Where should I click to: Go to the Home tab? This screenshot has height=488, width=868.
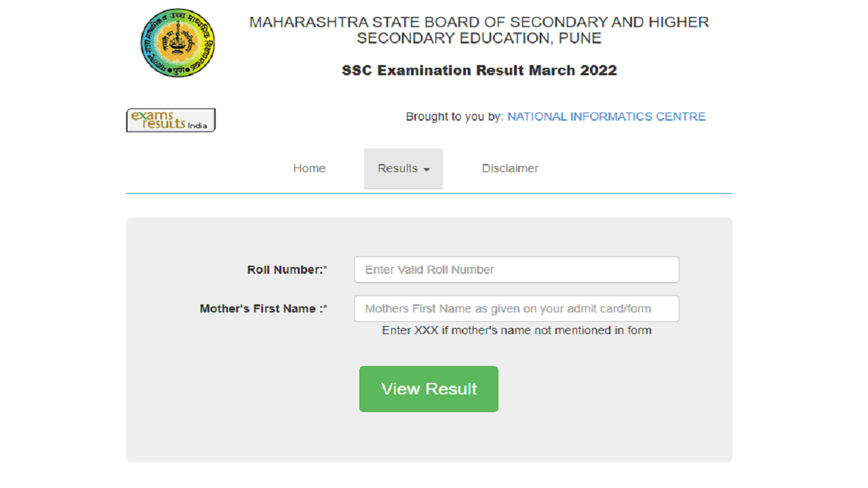(309, 168)
